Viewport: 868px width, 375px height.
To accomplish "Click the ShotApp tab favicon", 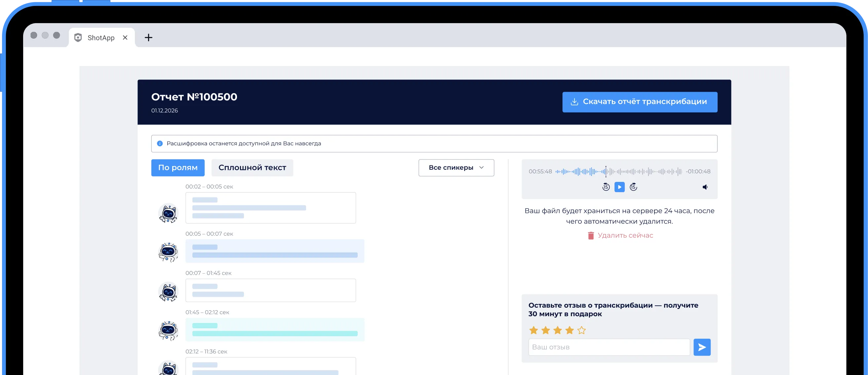I will click(78, 38).
